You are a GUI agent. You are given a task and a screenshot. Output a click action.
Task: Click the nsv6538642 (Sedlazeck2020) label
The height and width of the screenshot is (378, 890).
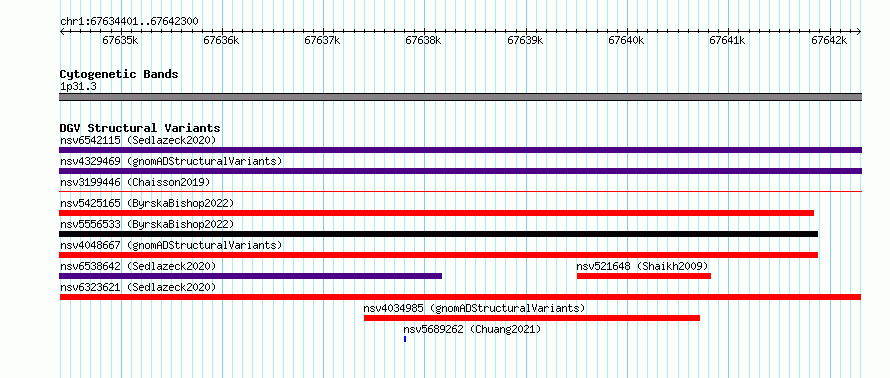[x=138, y=266]
